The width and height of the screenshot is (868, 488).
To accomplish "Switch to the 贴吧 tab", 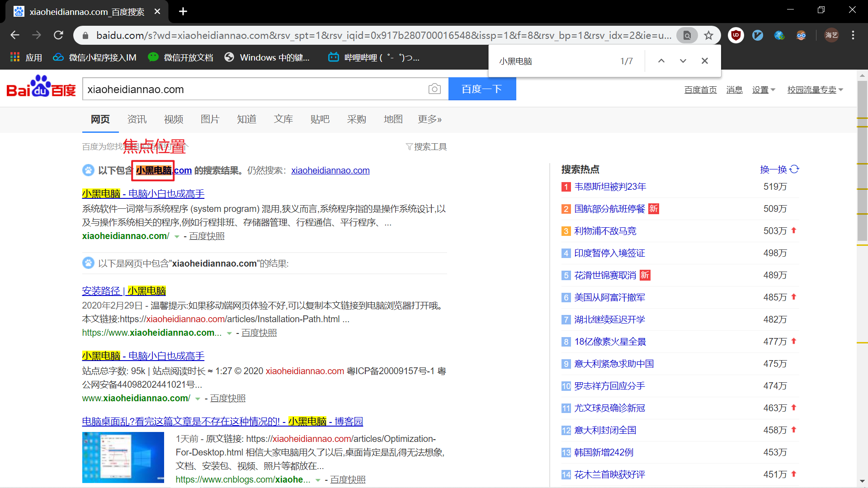I will 320,119.
